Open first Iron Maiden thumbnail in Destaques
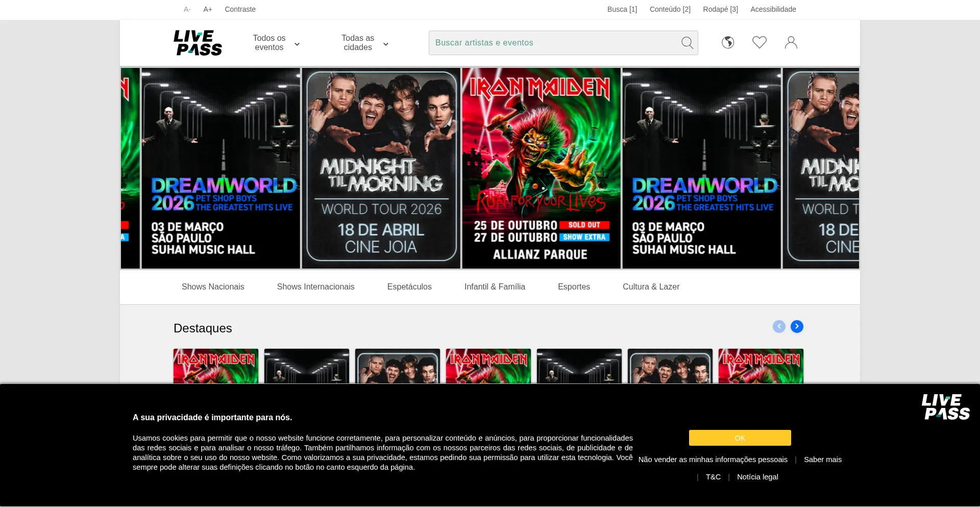 click(216, 366)
